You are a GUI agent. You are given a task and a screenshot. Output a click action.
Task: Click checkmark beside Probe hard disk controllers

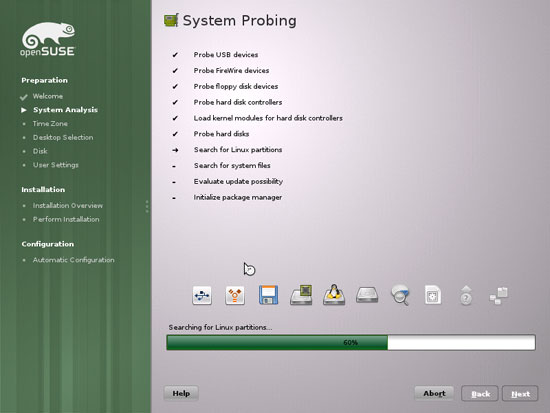pyautogui.click(x=175, y=102)
